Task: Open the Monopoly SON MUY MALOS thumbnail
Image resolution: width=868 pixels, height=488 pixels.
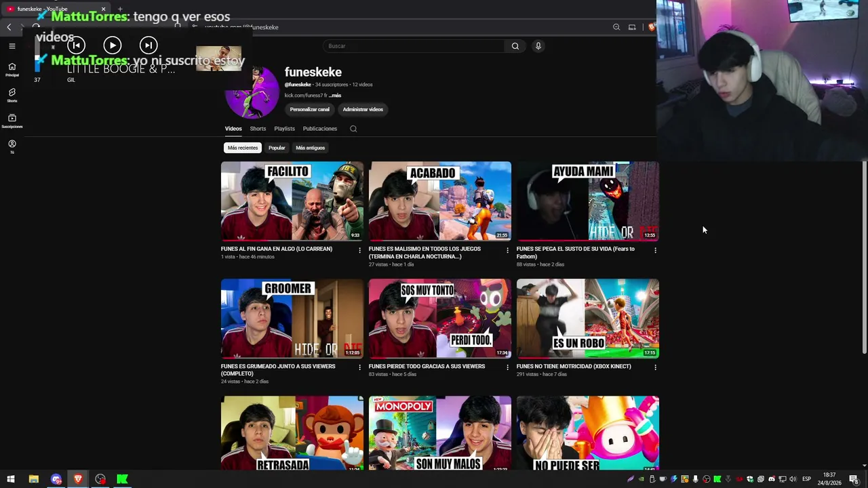Action: click(440, 433)
